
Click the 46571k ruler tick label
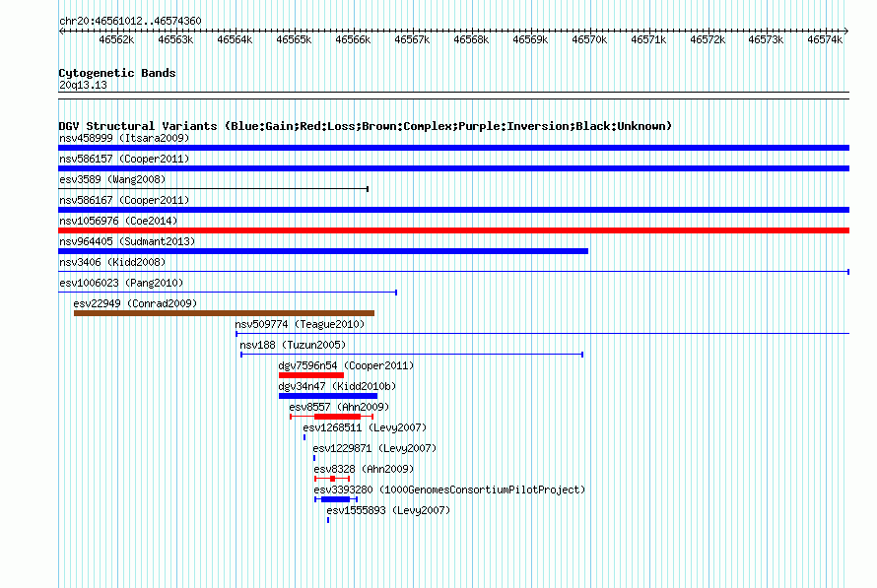click(x=648, y=39)
